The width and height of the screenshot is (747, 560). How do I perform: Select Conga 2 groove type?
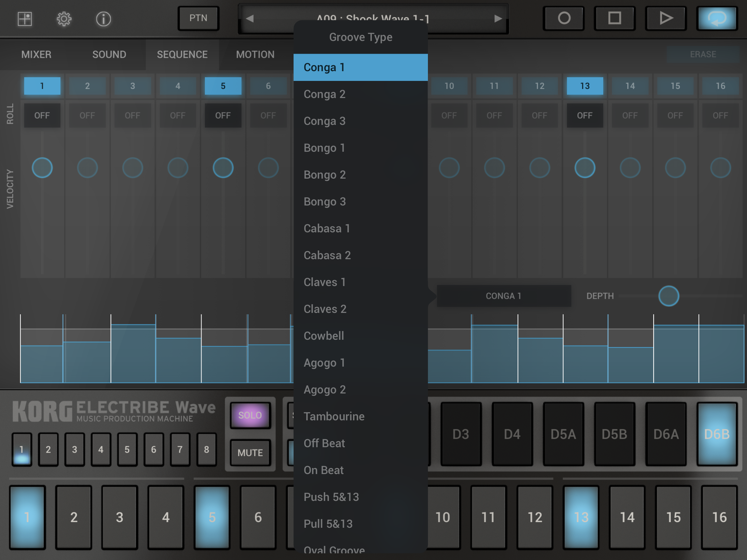360,94
